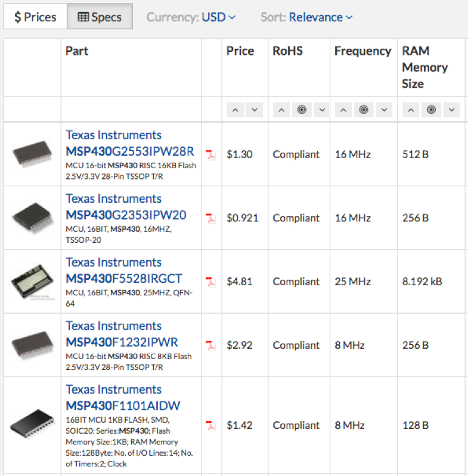
Task: Click the RoHS column header
Action: coord(288,51)
